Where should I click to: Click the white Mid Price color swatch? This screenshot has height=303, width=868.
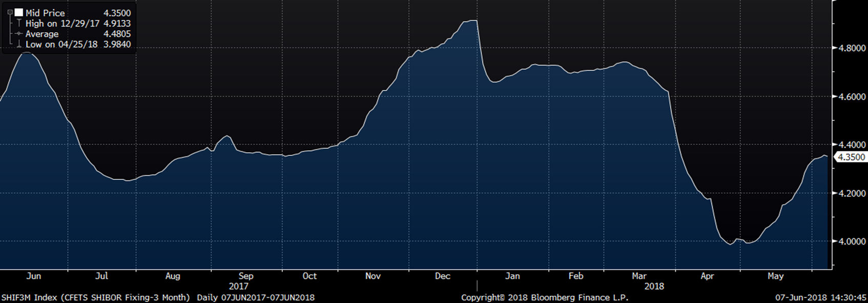click(x=19, y=13)
